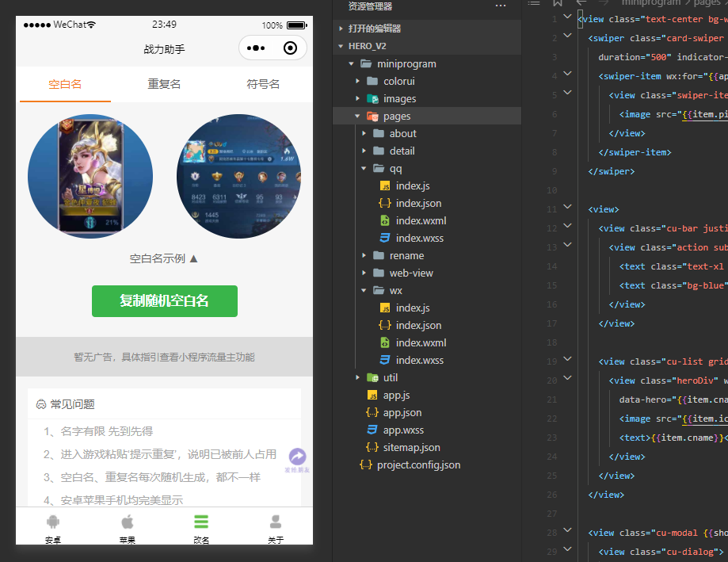Open the project.config.json file

[x=418, y=465]
